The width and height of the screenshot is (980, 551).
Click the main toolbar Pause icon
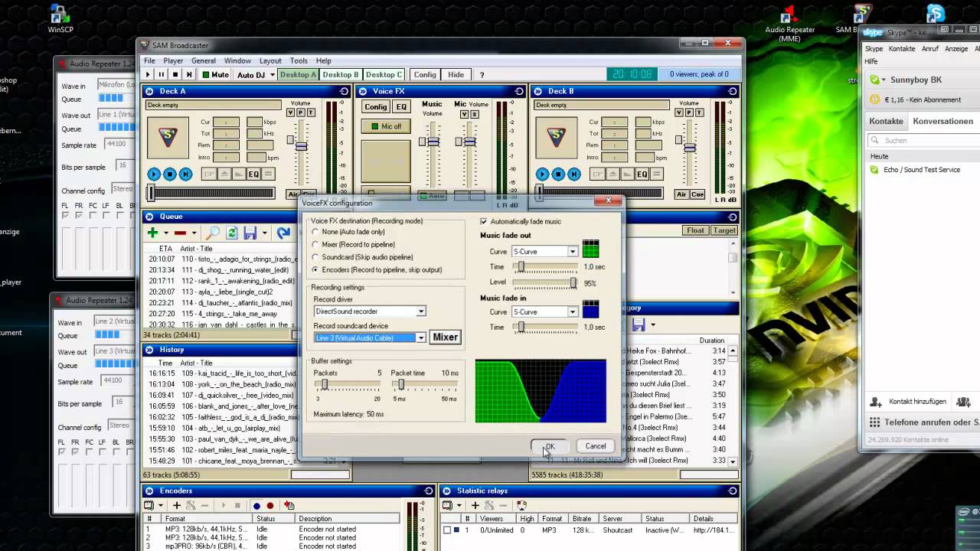click(162, 75)
